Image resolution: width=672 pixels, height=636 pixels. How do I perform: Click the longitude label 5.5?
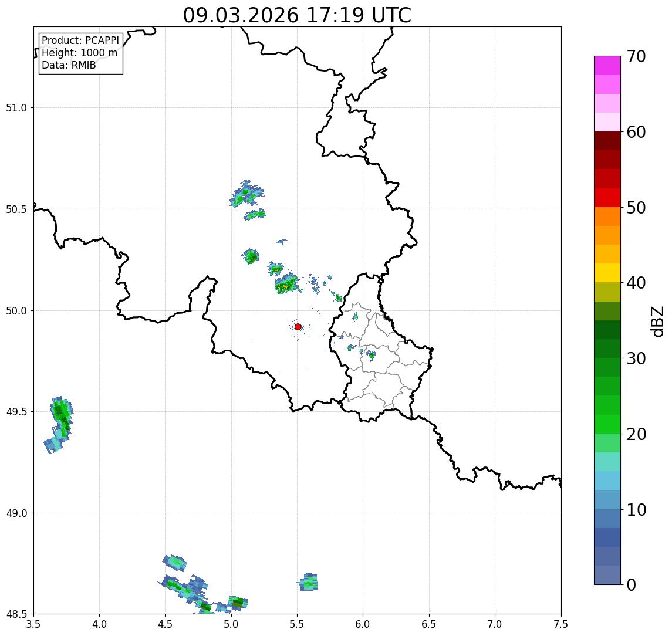[x=297, y=624]
